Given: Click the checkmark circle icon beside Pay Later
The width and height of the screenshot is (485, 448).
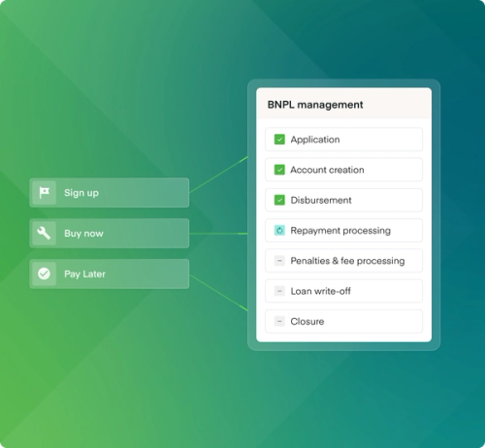Looking at the screenshot, I should (44, 273).
